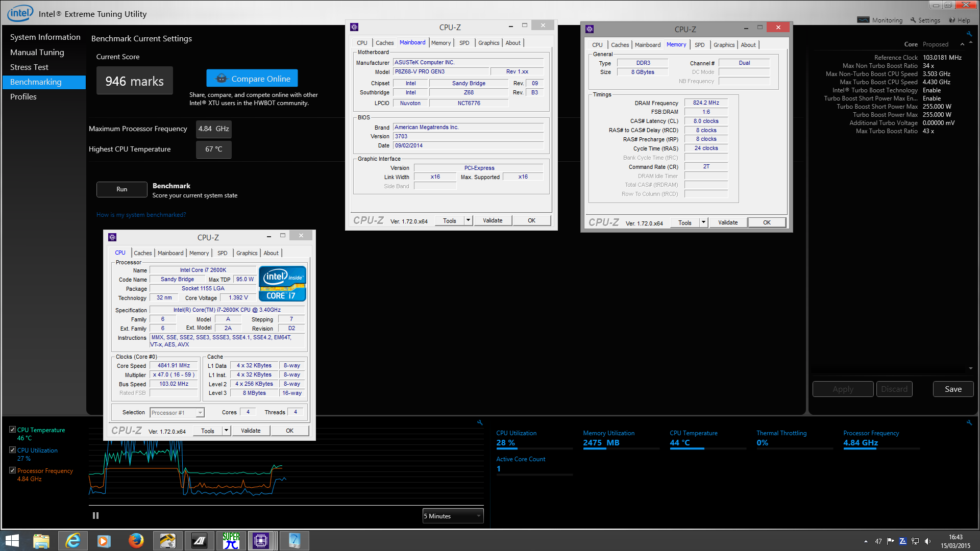Open Internet Explorer from taskbar
The width and height of the screenshot is (980, 551).
point(73,541)
